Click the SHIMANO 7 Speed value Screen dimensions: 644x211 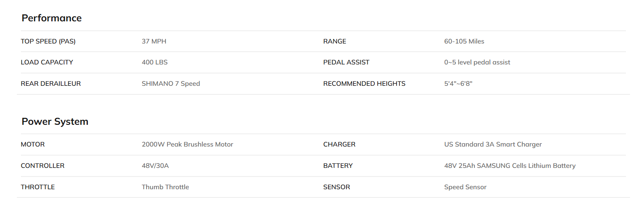click(x=171, y=84)
